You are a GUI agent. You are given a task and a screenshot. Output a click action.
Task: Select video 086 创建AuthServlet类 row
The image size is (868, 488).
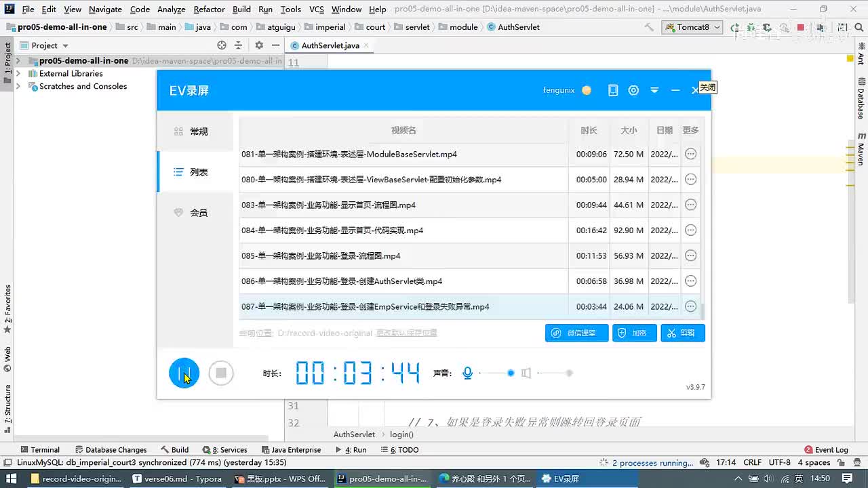[469, 281]
